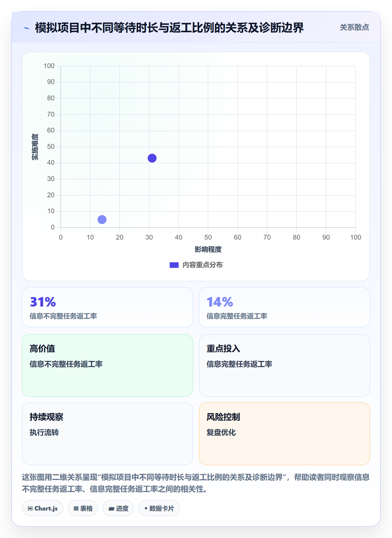Click the lightning bolt icon in header
Screen dimensions: 392x538
[x=27, y=28]
